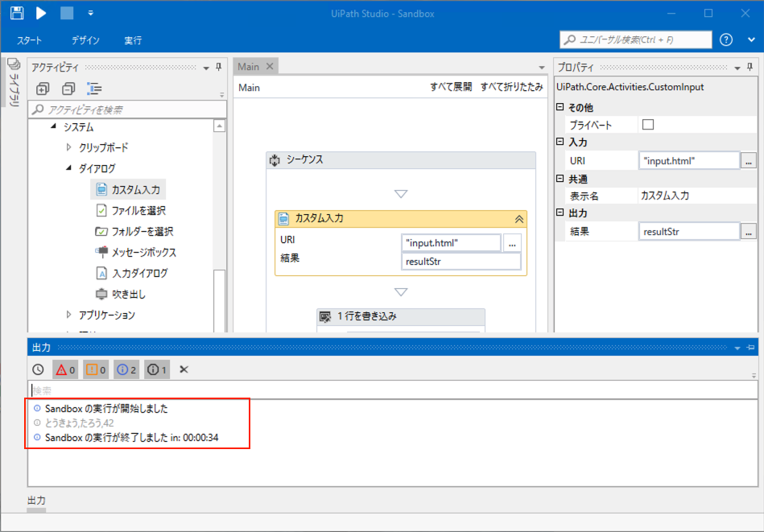Click the ユニバーサル検索 search box
The height and width of the screenshot is (532, 764).
click(x=636, y=40)
